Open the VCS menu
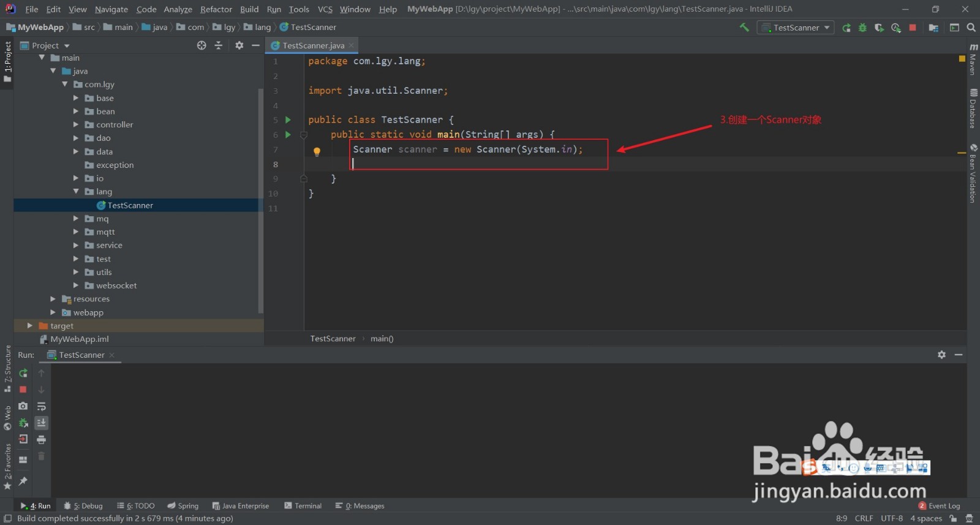The height and width of the screenshot is (525, 980). (325, 9)
